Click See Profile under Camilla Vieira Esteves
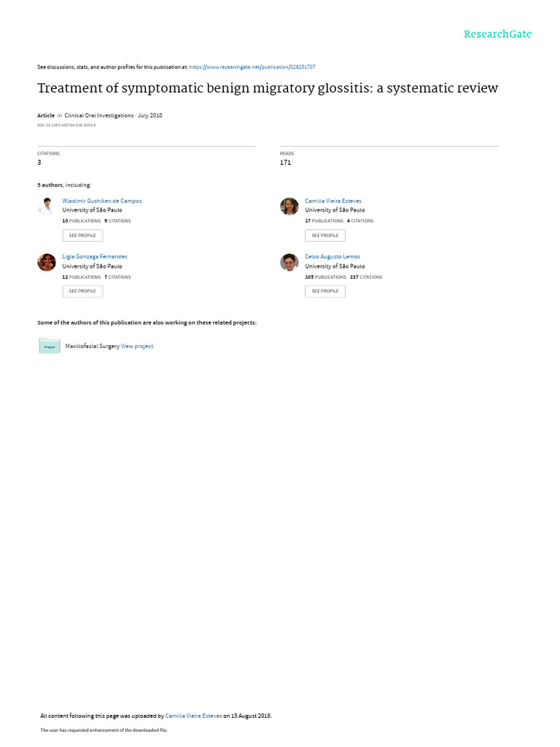This screenshot has height=747, width=560. point(325,236)
